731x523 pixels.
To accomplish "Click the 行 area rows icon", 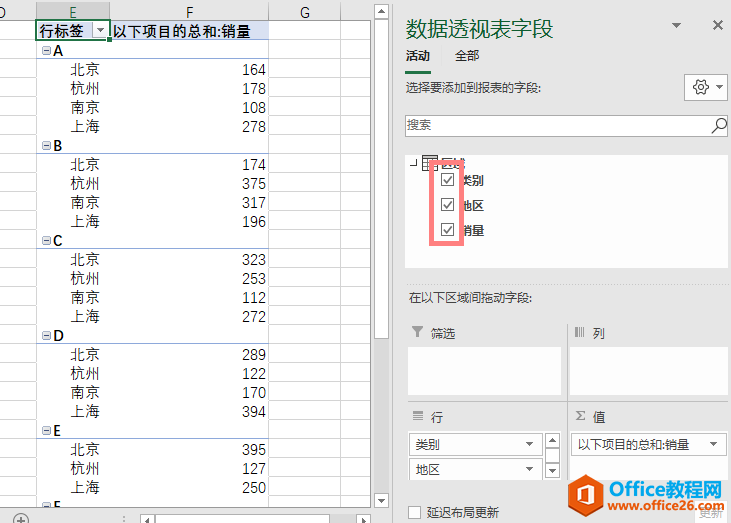I will pyautogui.click(x=418, y=415).
